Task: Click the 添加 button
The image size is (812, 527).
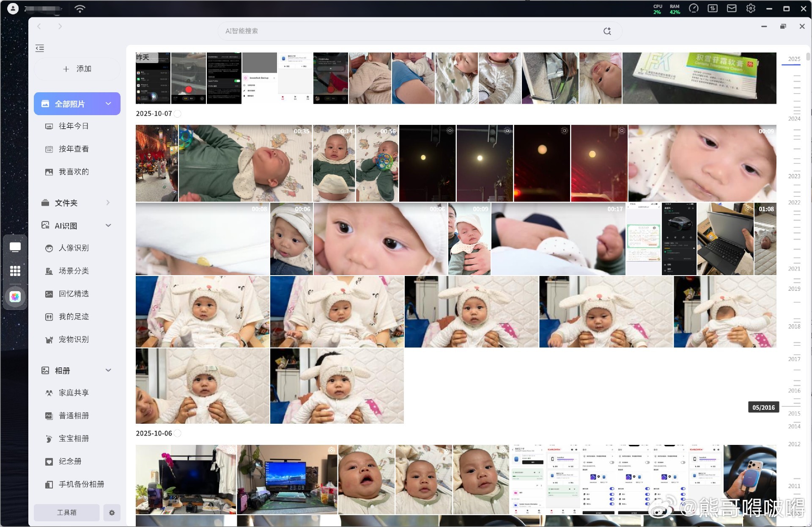Action: point(77,69)
